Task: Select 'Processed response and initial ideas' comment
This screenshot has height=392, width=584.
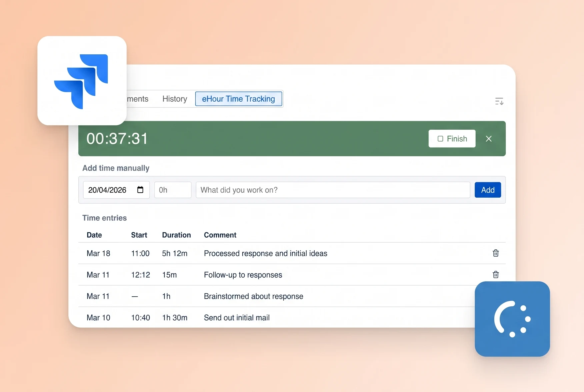Action: point(266,253)
